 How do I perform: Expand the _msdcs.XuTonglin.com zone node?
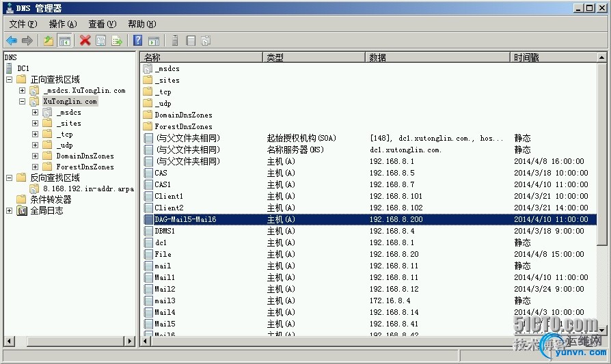(x=22, y=90)
